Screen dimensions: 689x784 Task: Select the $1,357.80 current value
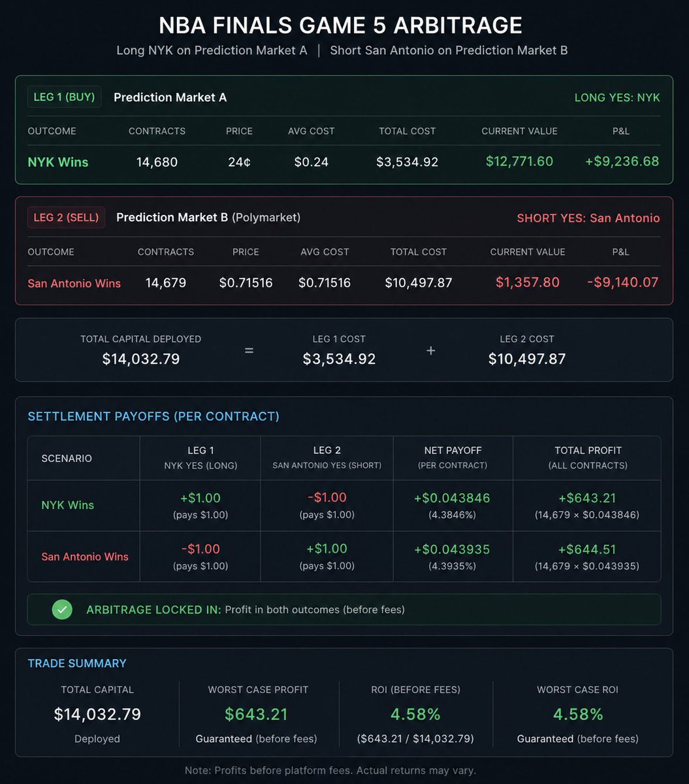(x=528, y=282)
